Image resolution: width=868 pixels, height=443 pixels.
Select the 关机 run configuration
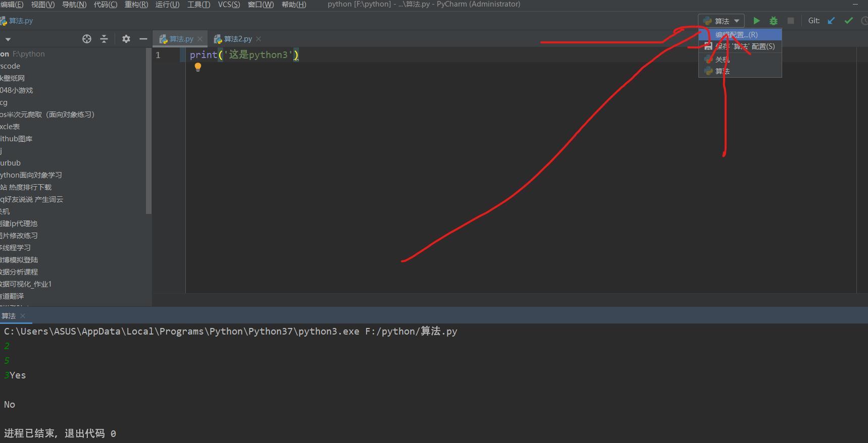(722, 60)
